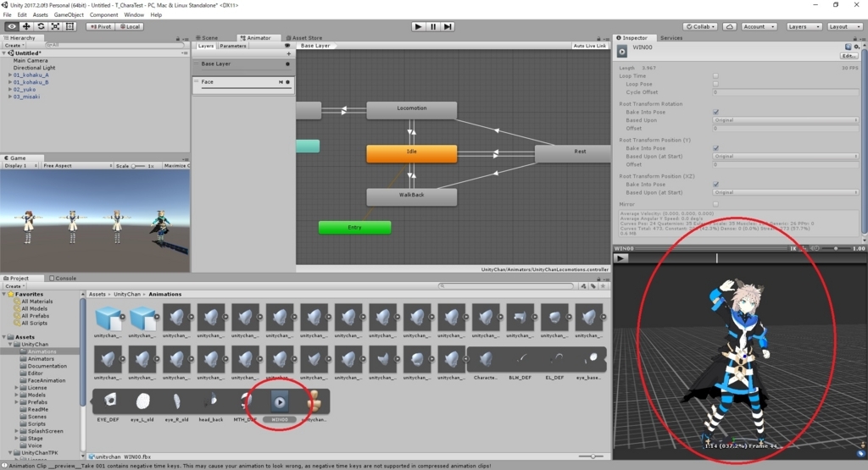Expand 01_kohaku_A in Hierarchy
This screenshot has height=470, width=868.
click(x=10, y=75)
